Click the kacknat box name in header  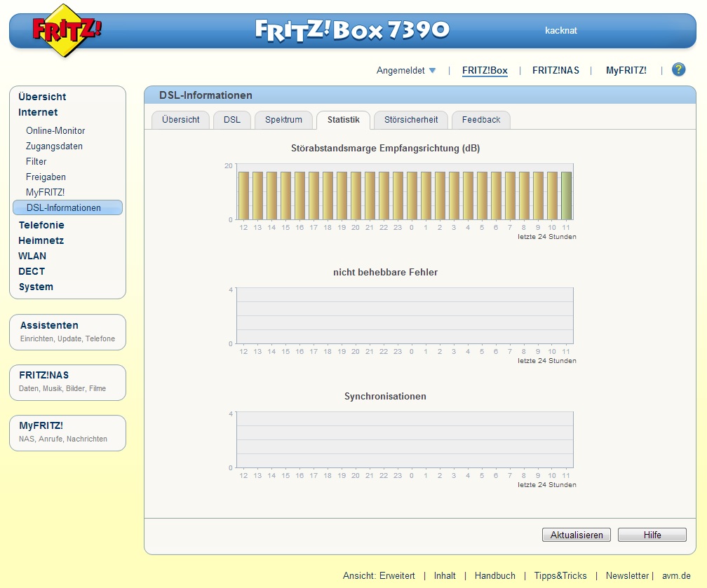(x=561, y=31)
